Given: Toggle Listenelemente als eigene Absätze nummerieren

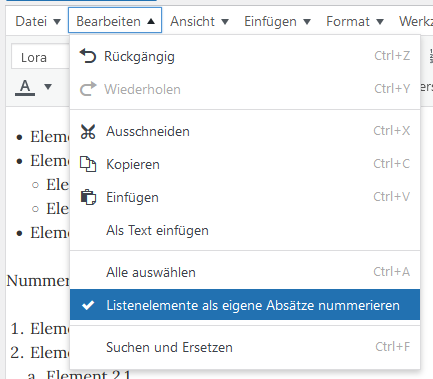Looking at the screenshot, I should [245, 305].
